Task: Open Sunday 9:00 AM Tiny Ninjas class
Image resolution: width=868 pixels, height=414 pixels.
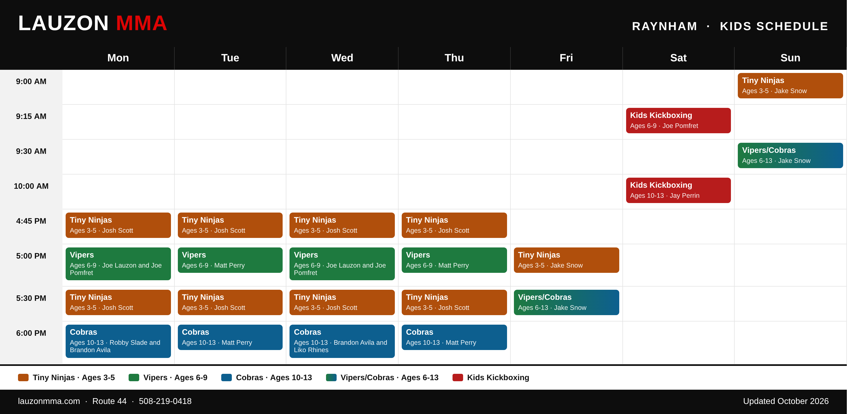Action: (x=790, y=85)
